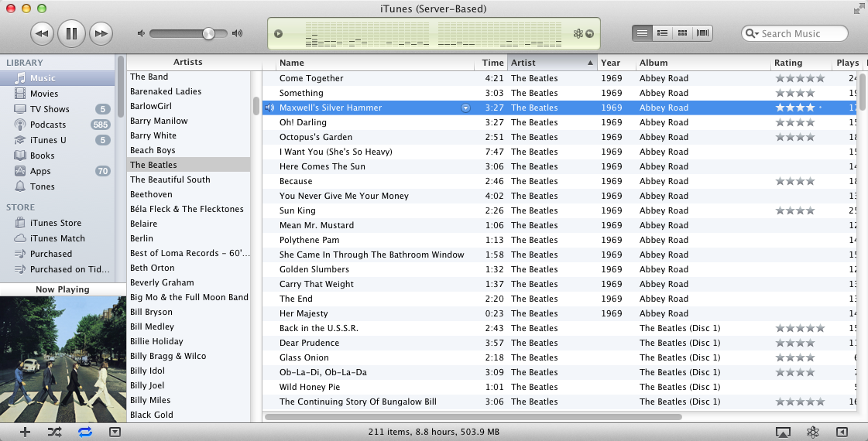Viewport: 868px width, 441px height.
Task: Click the Genius icon in bottom bar
Action: point(813,432)
